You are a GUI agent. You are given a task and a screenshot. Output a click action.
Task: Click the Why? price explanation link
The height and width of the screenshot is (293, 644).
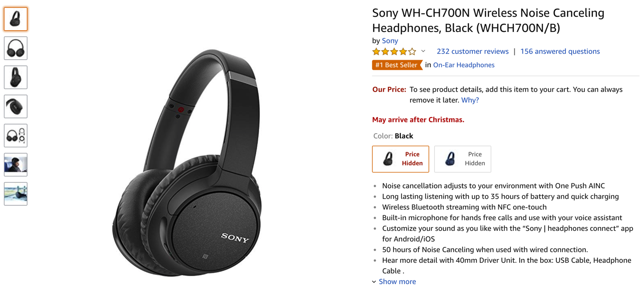[x=470, y=100]
